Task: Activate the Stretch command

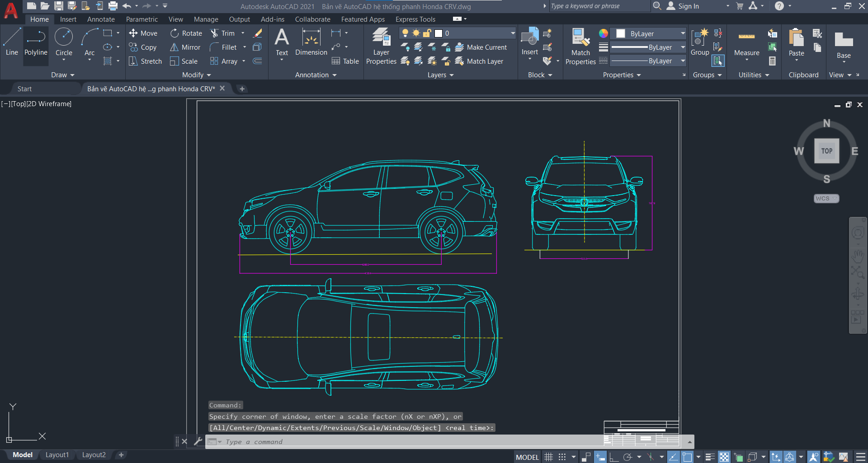Action: coord(145,61)
